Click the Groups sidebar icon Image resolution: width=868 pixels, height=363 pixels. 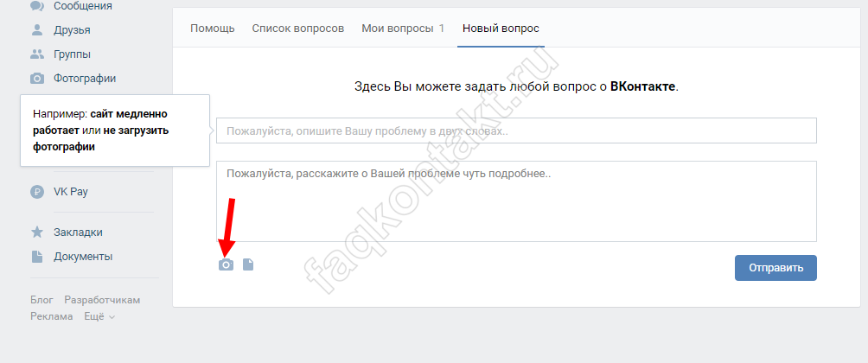click(37, 54)
